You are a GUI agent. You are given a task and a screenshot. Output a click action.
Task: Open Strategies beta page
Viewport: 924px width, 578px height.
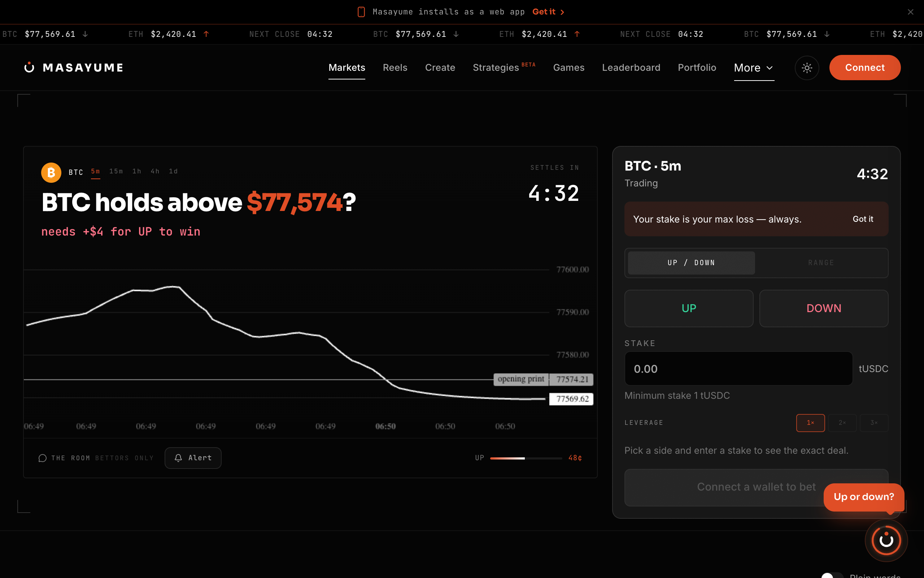504,67
